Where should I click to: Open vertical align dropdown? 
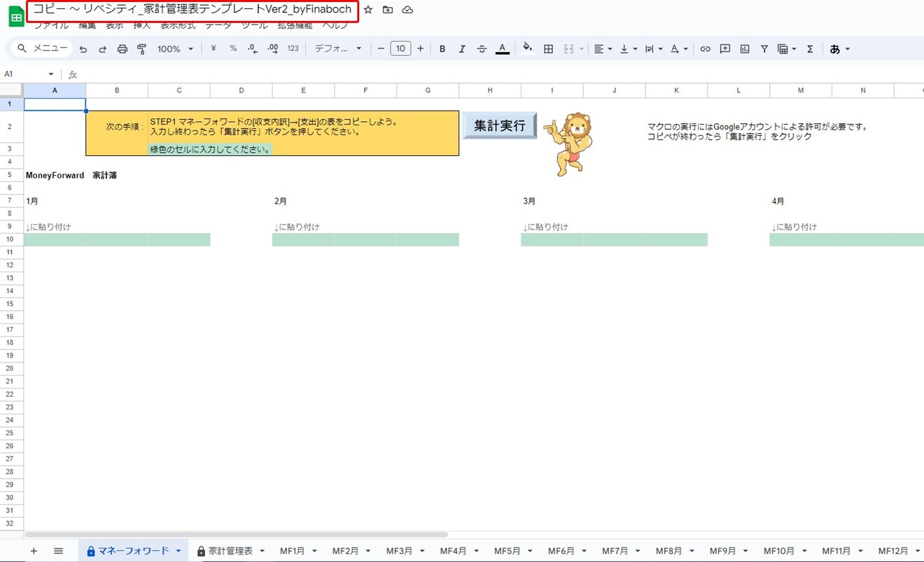629,49
